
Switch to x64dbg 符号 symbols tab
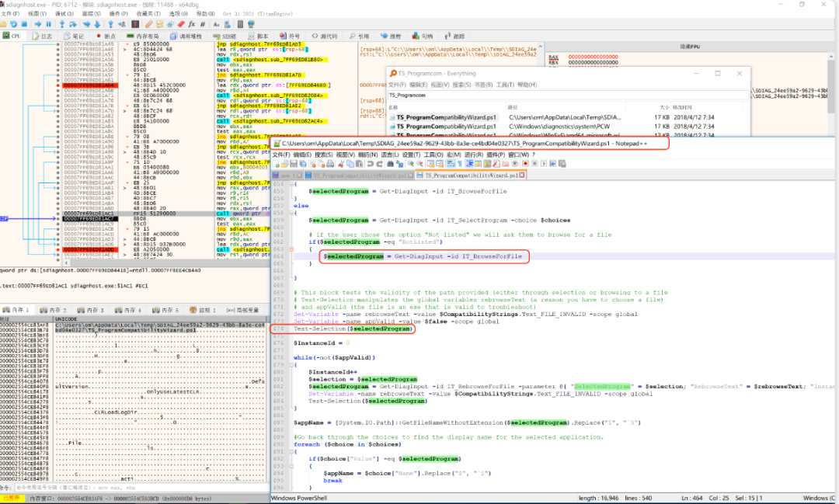tap(290, 36)
